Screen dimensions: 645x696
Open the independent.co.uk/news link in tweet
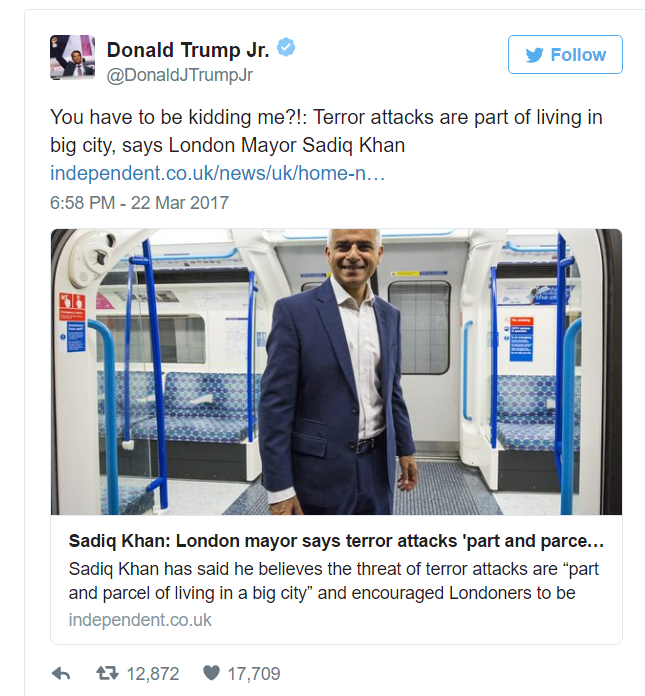pyautogui.click(x=218, y=173)
